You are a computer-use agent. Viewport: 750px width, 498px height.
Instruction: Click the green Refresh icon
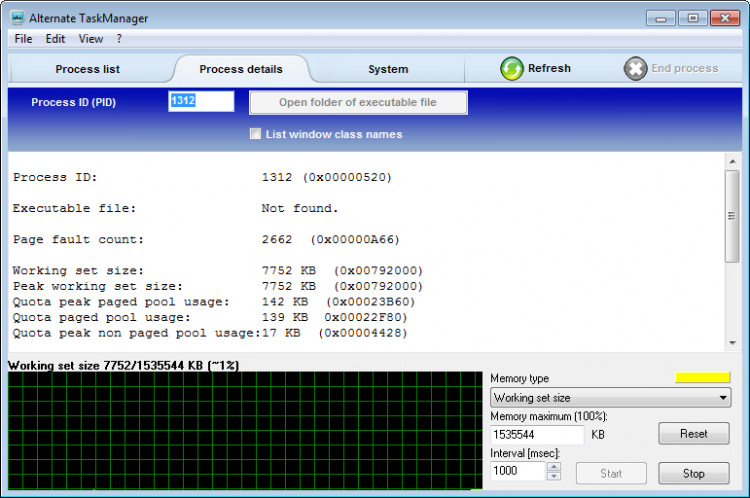(x=512, y=69)
